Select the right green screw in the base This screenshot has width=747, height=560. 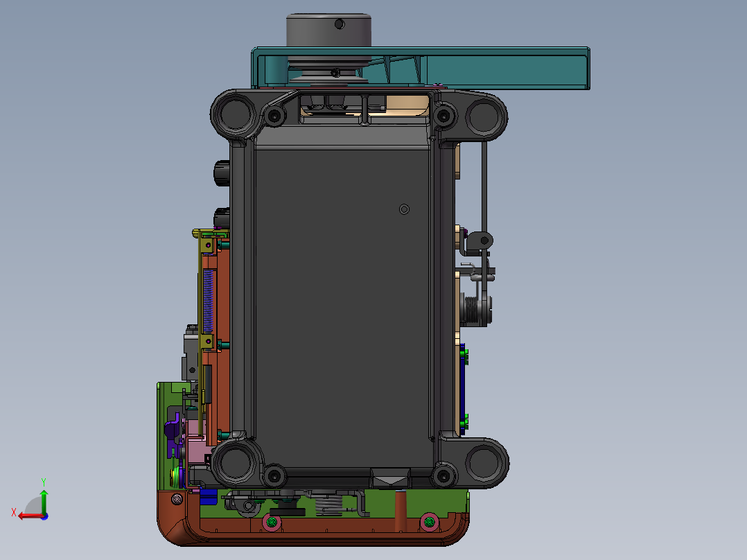pyautogui.click(x=429, y=523)
